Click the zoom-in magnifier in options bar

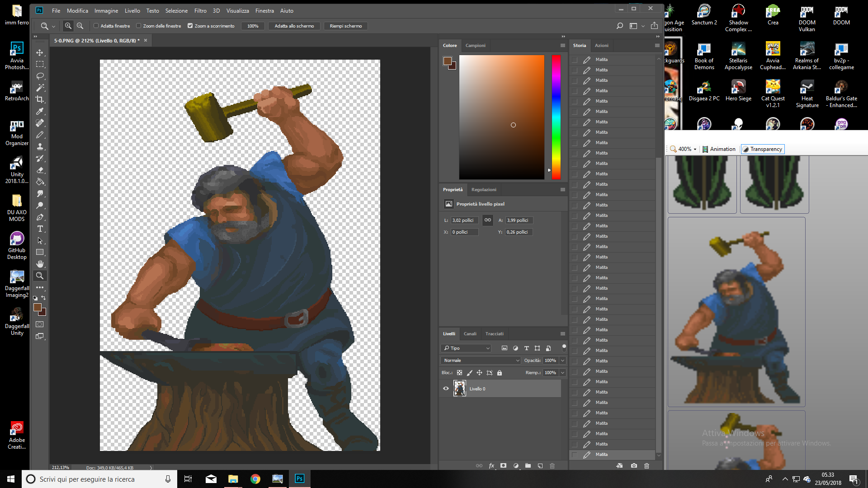coord(68,26)
